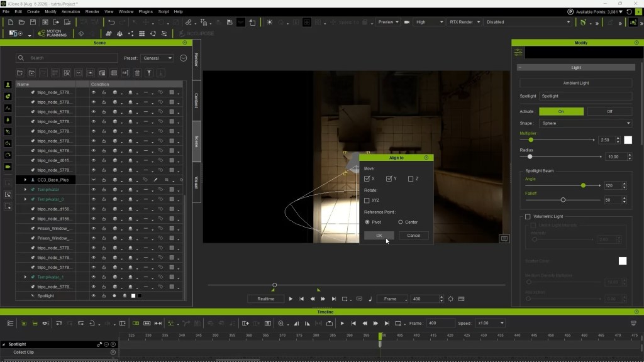The width and height of the screenshot is (644, 362).
Task: Select the Pivot reference point radio
Action: click(x=367, y=222)
